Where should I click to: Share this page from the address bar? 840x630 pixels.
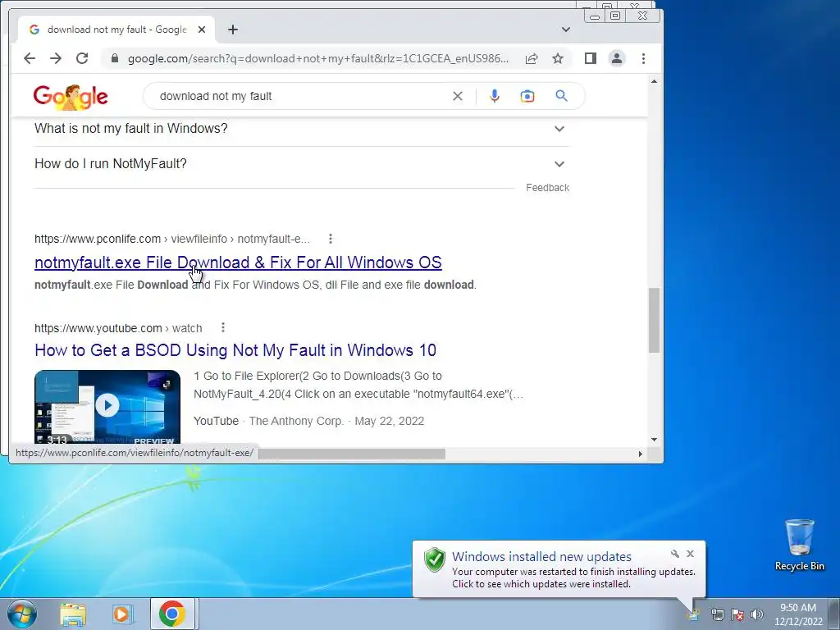point(532,58)
